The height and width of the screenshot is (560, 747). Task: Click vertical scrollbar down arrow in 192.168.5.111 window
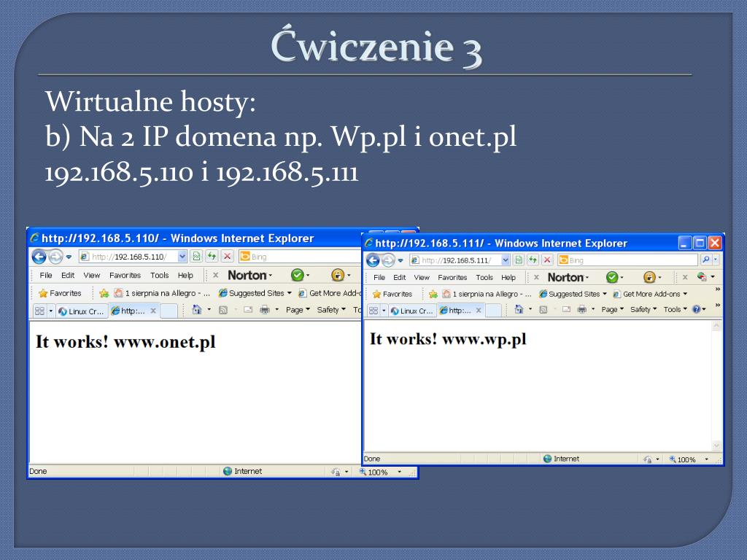click(x=716, y=446)
